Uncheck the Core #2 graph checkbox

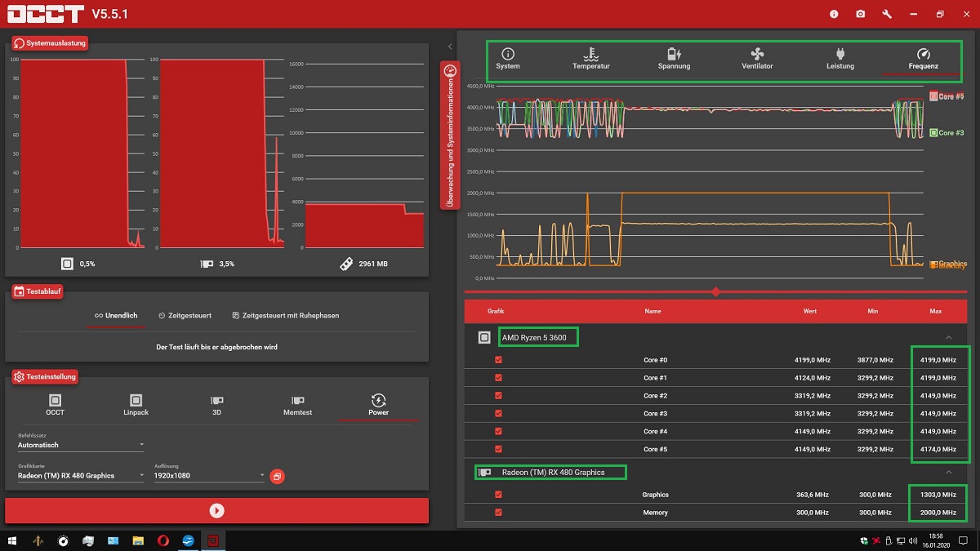tap(498, 395)
